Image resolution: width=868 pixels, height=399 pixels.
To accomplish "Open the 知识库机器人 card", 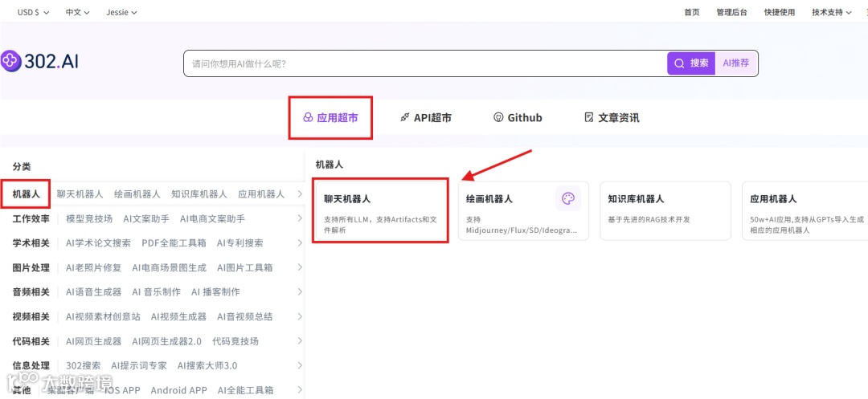I will point(665,210).
